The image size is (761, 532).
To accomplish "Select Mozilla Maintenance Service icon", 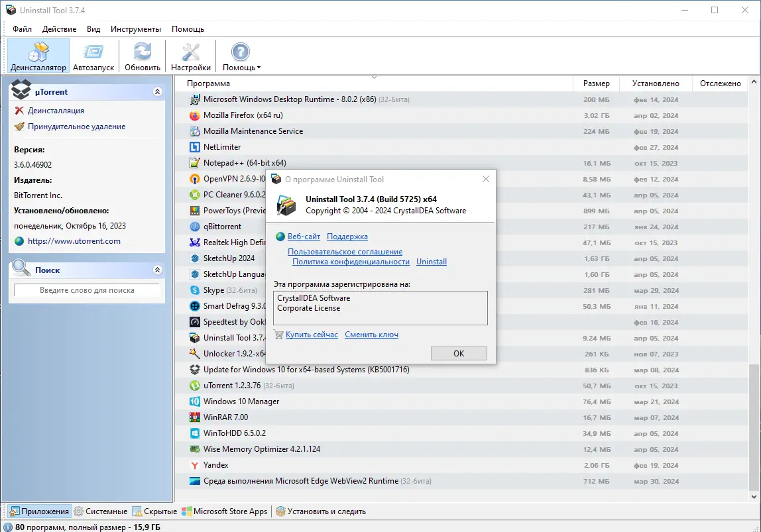I will [195, 131].
